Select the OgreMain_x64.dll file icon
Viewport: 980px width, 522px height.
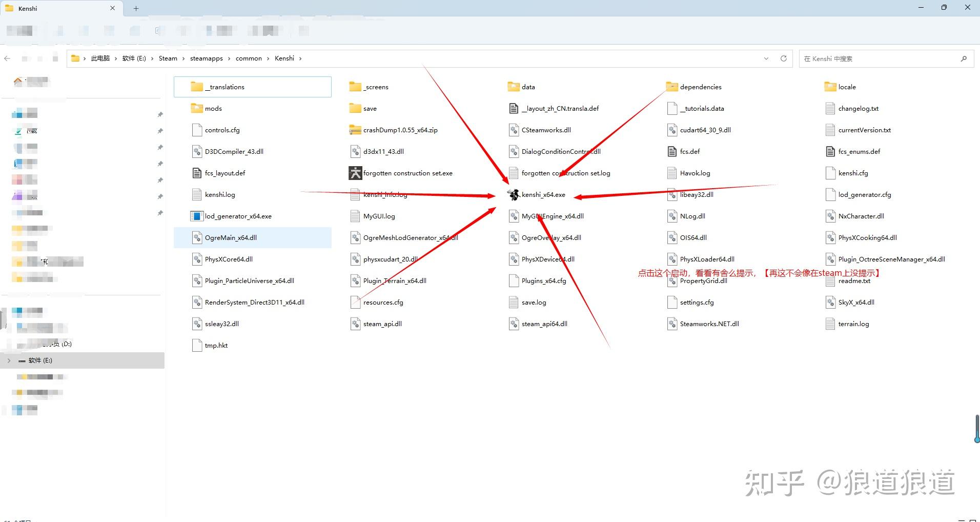pos(197,238)
